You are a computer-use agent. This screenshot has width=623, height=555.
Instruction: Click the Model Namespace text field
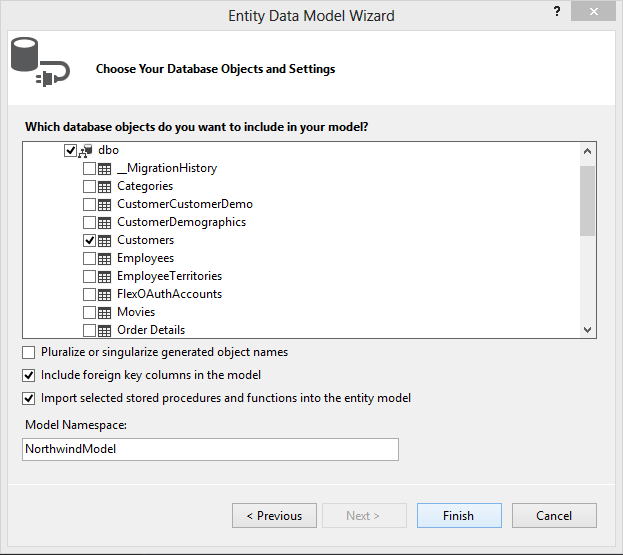(x=211, y=449)
